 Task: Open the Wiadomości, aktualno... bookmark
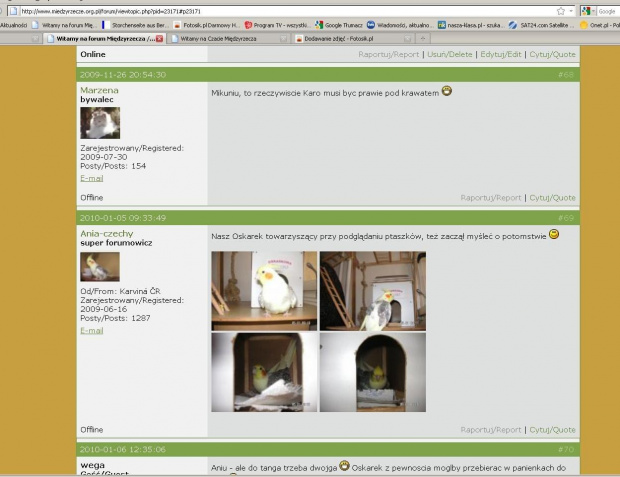tap(400, 25)
